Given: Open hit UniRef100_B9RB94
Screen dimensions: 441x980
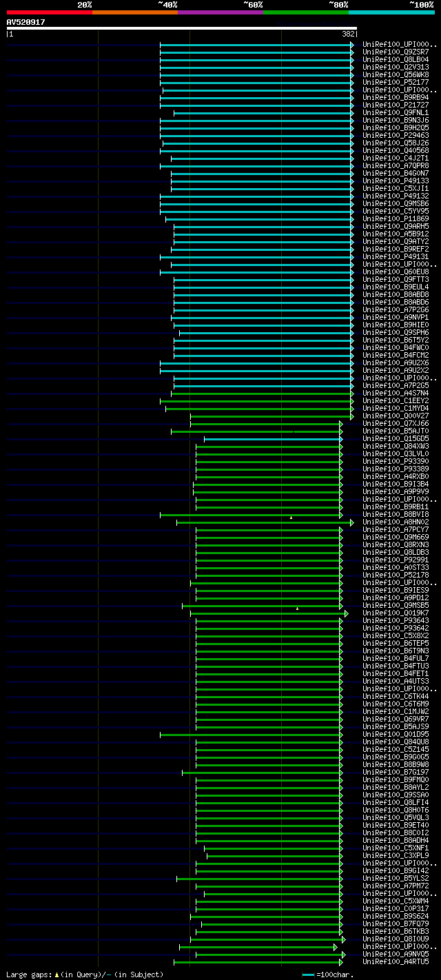Looking at the screenshot, I should pos(396,98).
